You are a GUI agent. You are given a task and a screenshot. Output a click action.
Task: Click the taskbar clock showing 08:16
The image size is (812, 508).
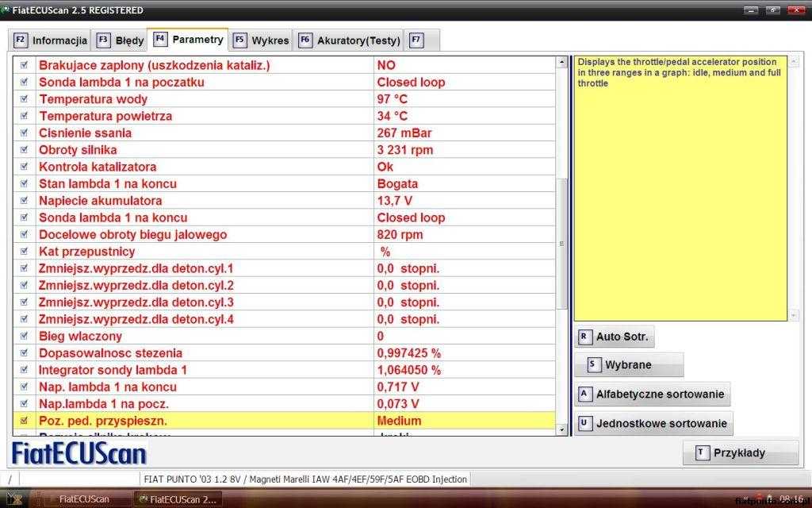791,498
